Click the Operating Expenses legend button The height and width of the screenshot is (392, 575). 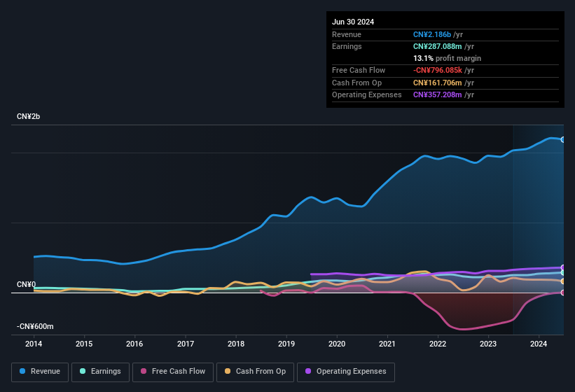(x=346, y=372)
